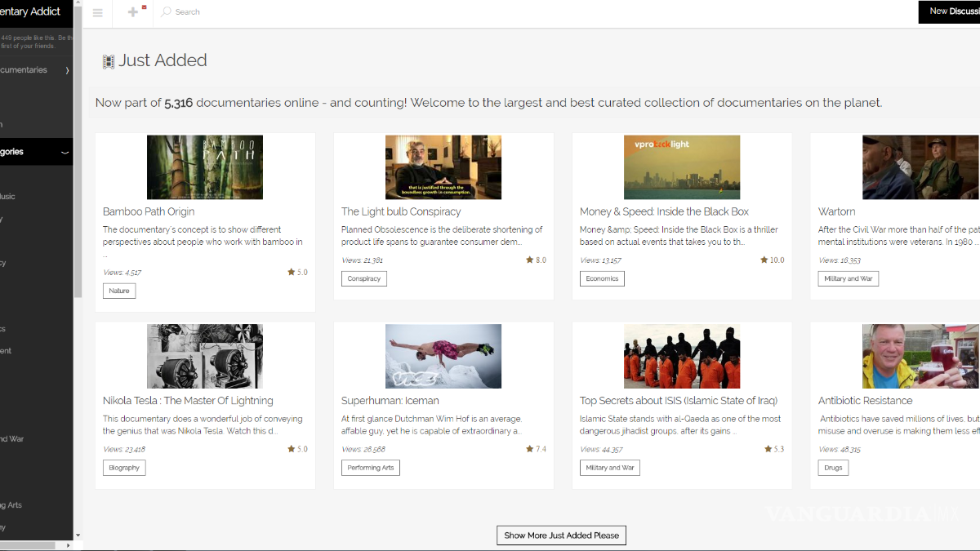Open the Wartorn documentary thumbnail
The height and width of the screenshot is (551, 980).
click(x=920, y=167)
